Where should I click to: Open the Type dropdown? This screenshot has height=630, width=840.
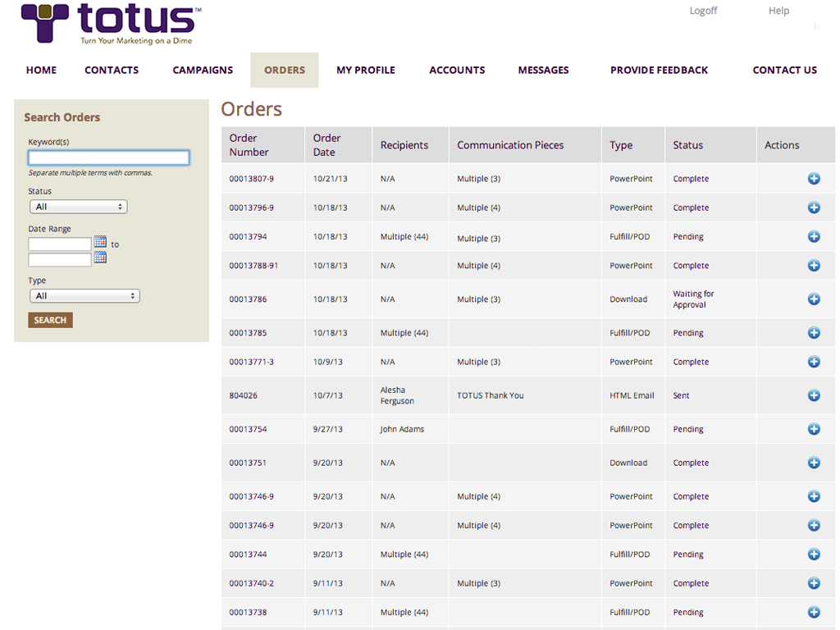[x=84, y=295]
